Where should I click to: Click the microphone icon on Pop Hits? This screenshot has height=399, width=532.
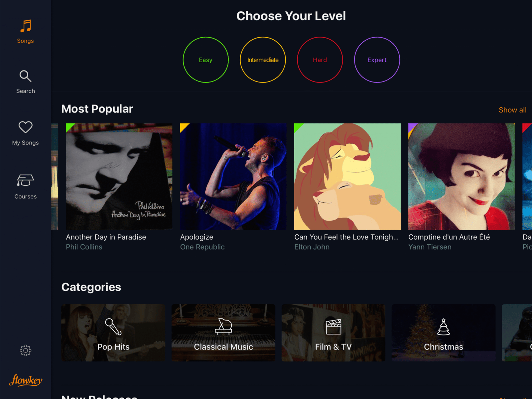click(x=113, y=326)
